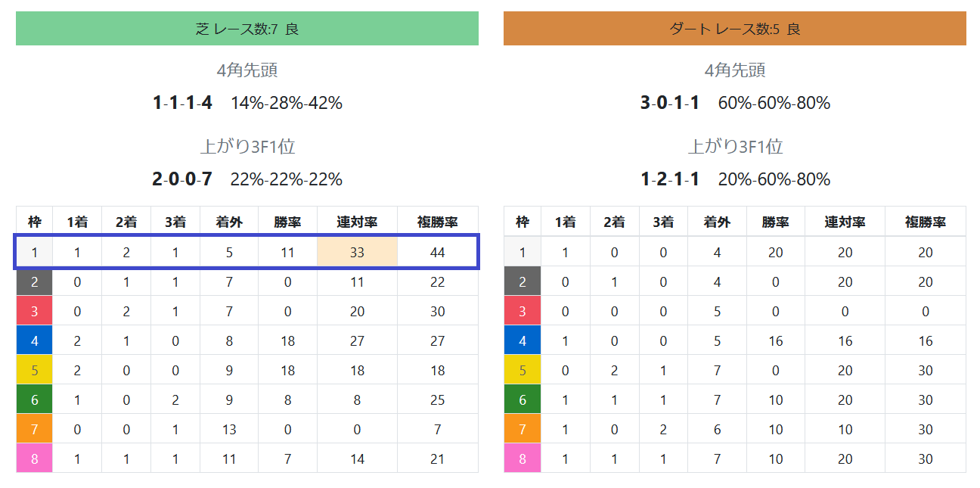This screenshot has height=488, width=980.
Task: Click the gray 枠 2 cell in turf table
Action: [35, 281]
